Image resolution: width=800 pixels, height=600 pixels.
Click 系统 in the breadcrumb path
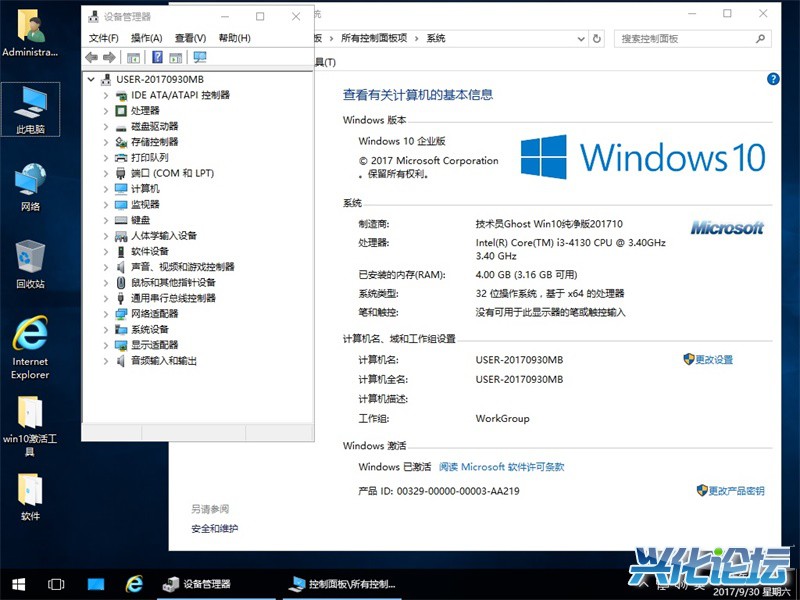point(436,38)
